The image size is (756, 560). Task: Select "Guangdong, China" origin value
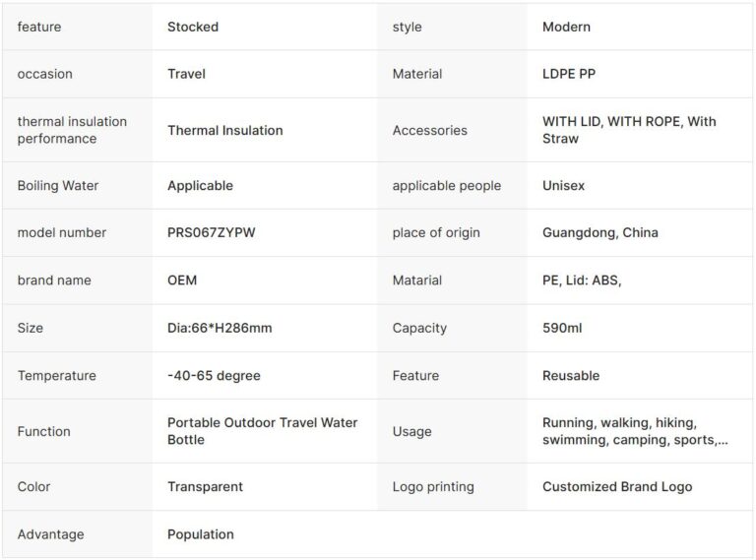[600, 232]
